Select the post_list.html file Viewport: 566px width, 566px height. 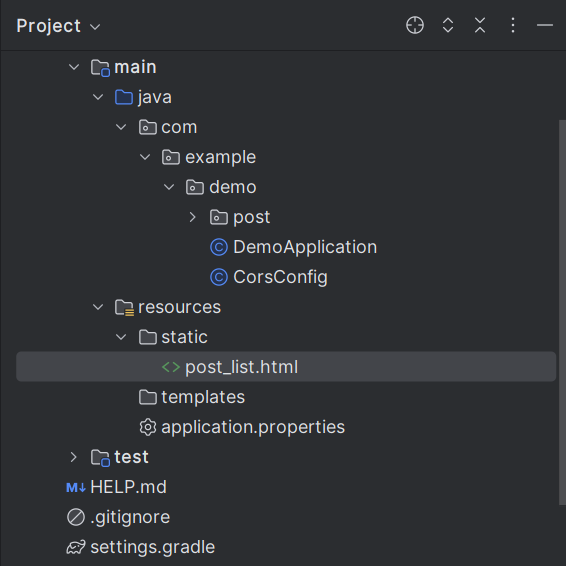click(286, 367)
